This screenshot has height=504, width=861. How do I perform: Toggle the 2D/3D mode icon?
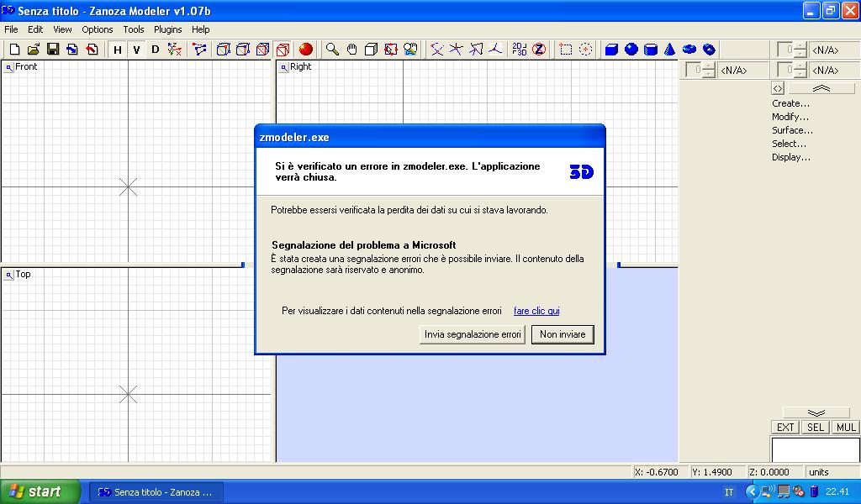click(520, 50)
